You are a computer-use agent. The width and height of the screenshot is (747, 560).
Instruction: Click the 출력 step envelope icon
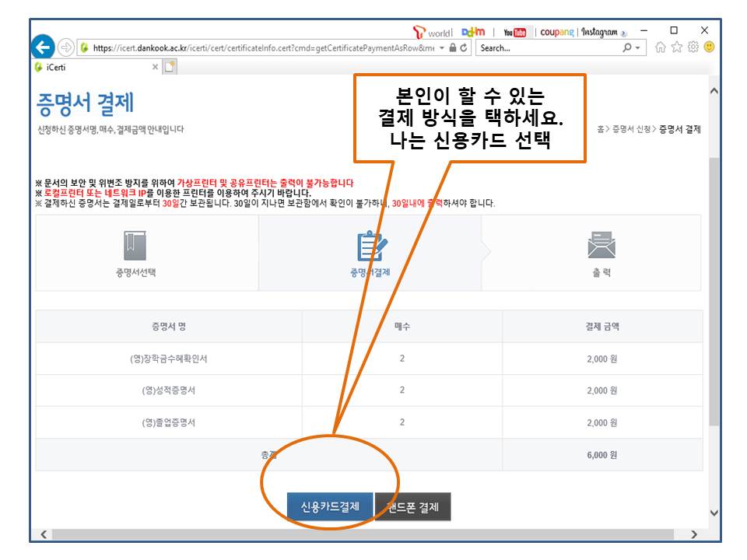[x=601, y=246]
